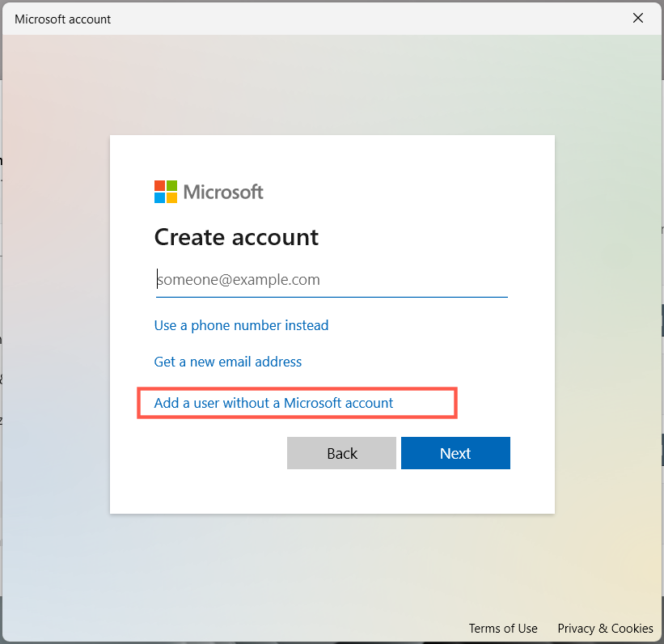Open the Terms of Use link
The width and height of the screenshot is (664, 644).
pos(503,629)
